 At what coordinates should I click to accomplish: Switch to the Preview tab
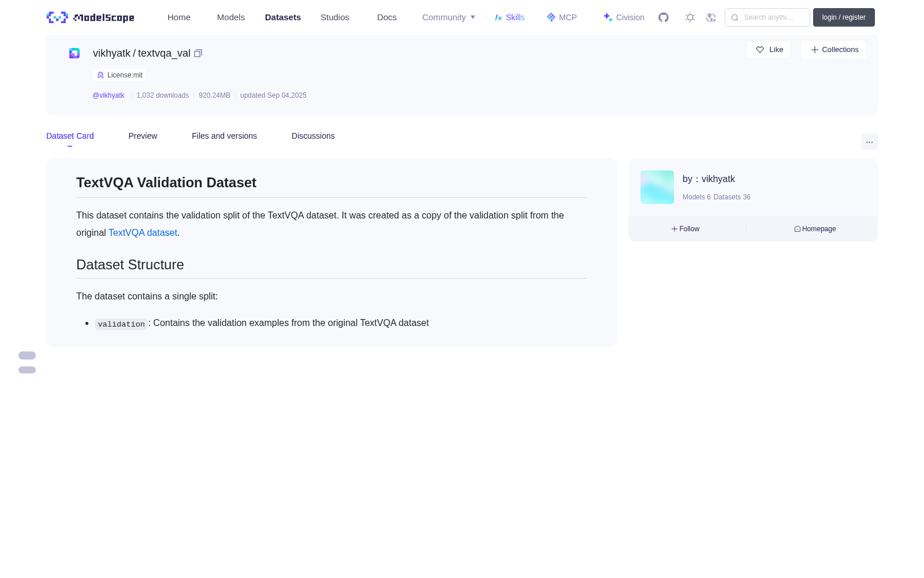tap(143, 136)
